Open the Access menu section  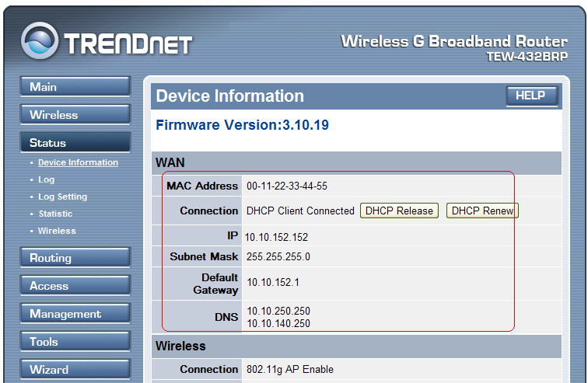click(75, 286)
